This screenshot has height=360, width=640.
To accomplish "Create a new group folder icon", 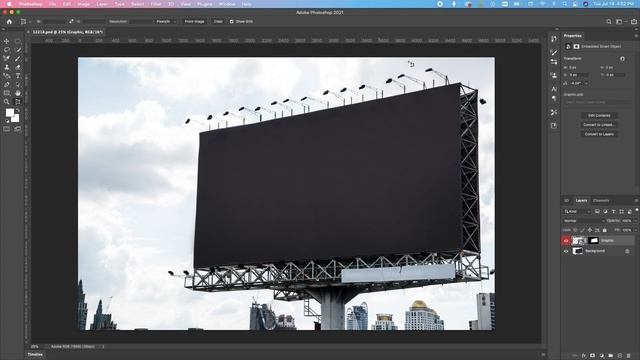I will click(x=611, y=356).
